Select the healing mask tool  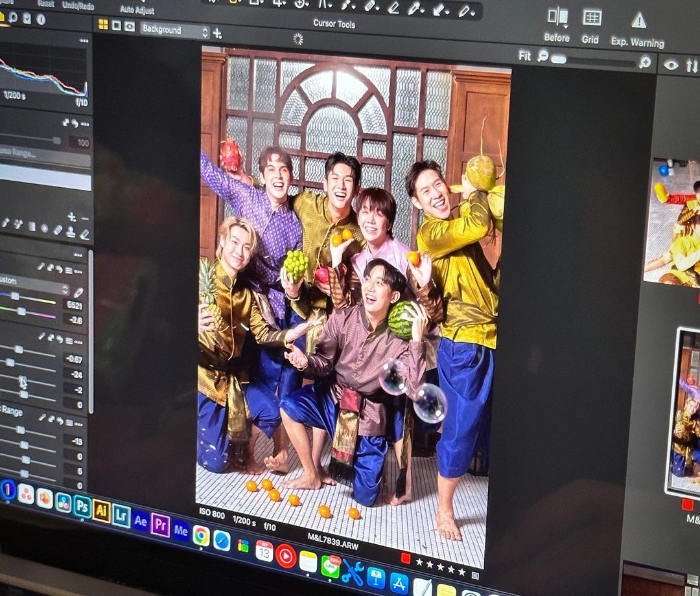coord(58,230)
